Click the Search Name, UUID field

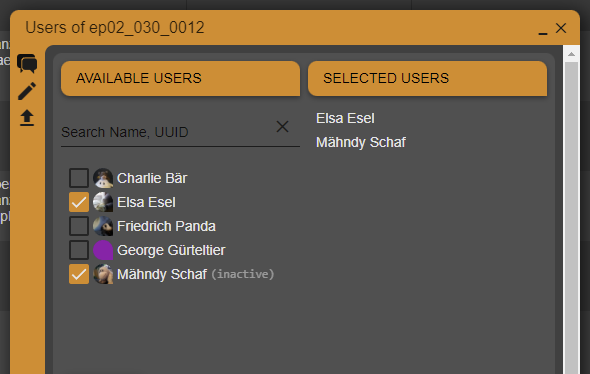point(167,132)
